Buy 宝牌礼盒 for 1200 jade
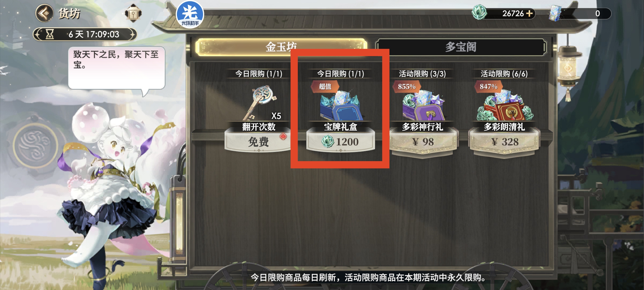 (x=341, y=142)
